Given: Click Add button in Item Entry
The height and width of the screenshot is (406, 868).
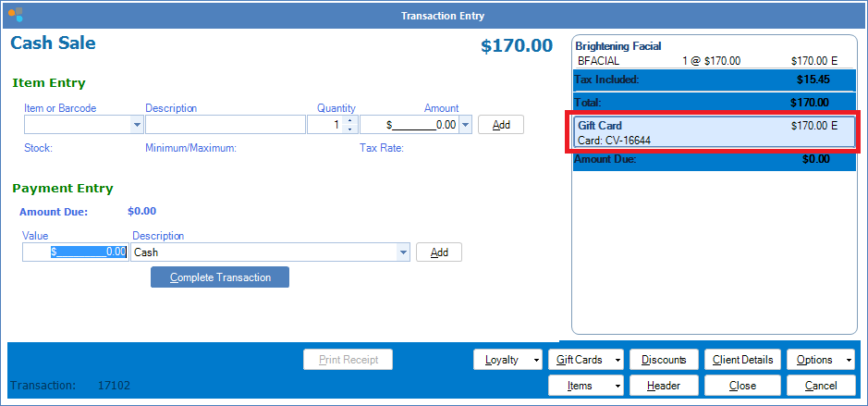Looking at the screenshot, I should (x=500, y=125).
